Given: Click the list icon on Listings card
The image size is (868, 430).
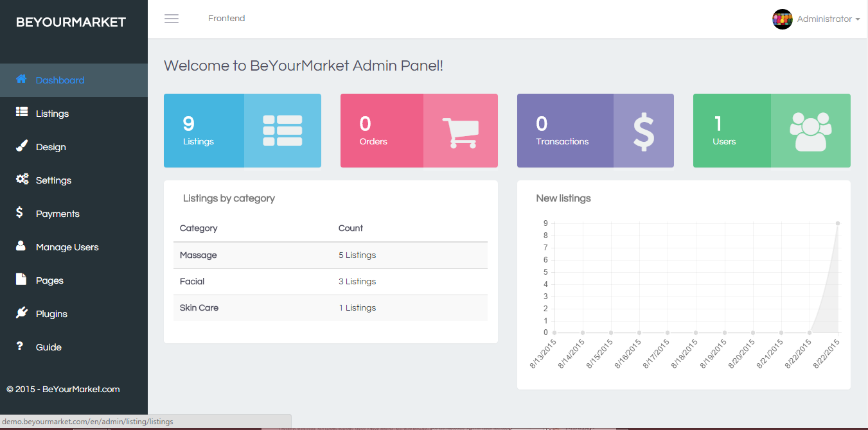Looking at the screenshot, I should 283,130.
